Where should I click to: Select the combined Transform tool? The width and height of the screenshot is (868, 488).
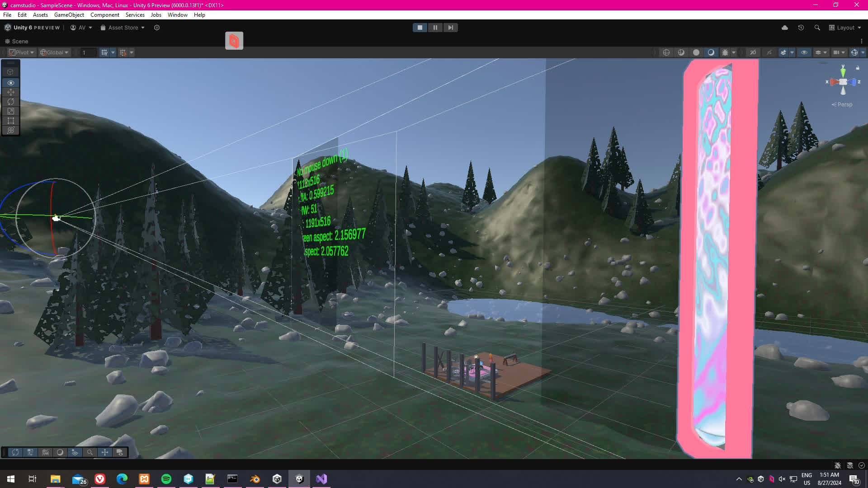(x=11, y=130)
